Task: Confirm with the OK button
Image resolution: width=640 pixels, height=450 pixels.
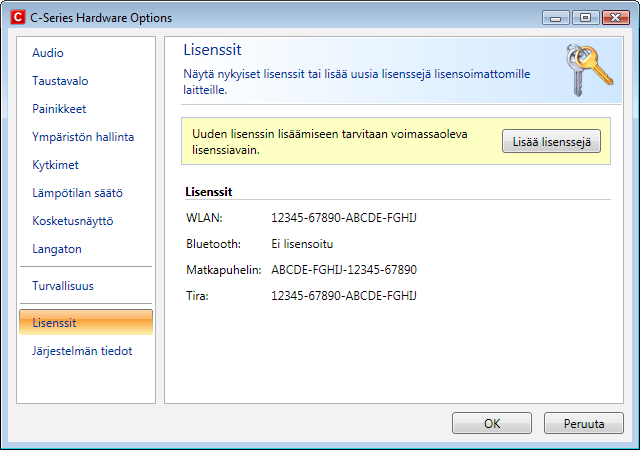Action: point(492,423)
